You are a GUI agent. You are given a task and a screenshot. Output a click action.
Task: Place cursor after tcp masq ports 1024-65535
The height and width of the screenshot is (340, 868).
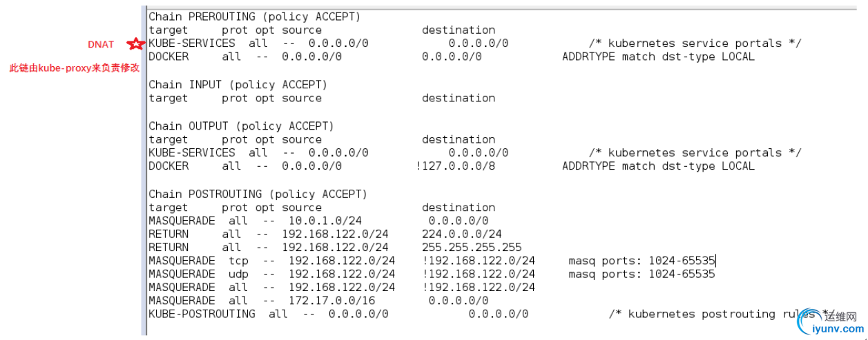point(716,261)
